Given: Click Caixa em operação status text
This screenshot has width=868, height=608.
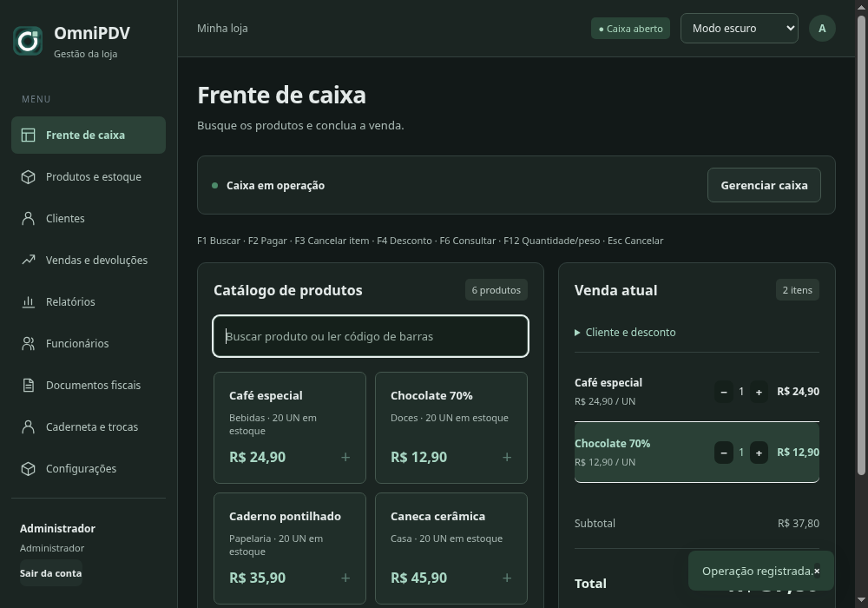Looking at the screenshot, I should tap(275, 186).
